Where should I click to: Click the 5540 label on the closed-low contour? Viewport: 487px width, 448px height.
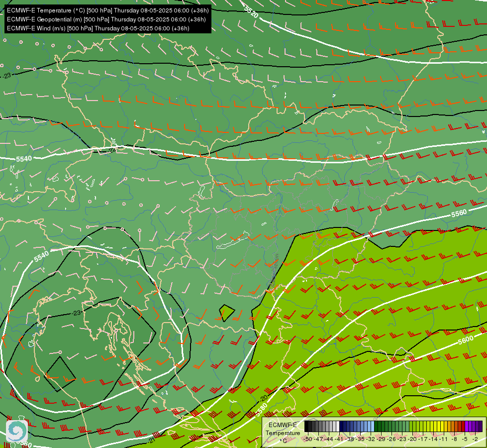click(x=41, y=256)
